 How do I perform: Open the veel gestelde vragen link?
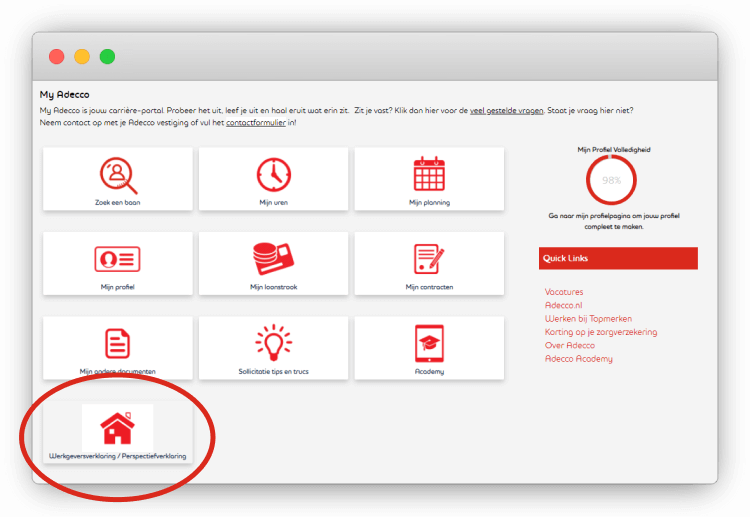point(507,110)
